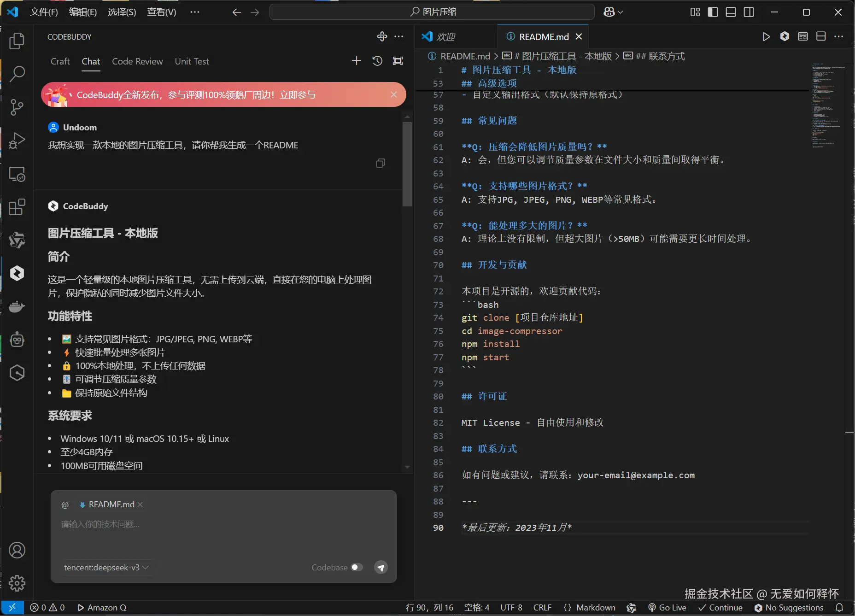Screen dimensions: 855x616
Task: Dismiss the CodeBuddy promo banner
Action: [x=394, y=94]
